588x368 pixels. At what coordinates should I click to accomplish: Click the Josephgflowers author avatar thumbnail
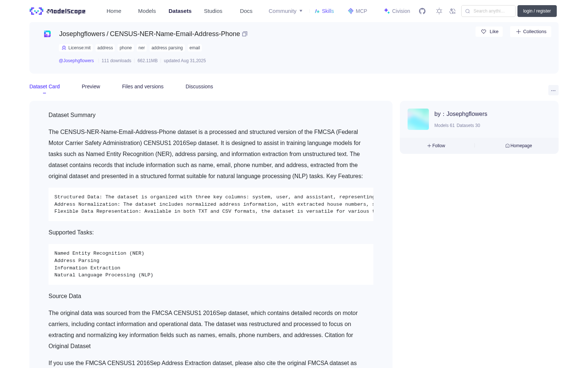point(418,119)
